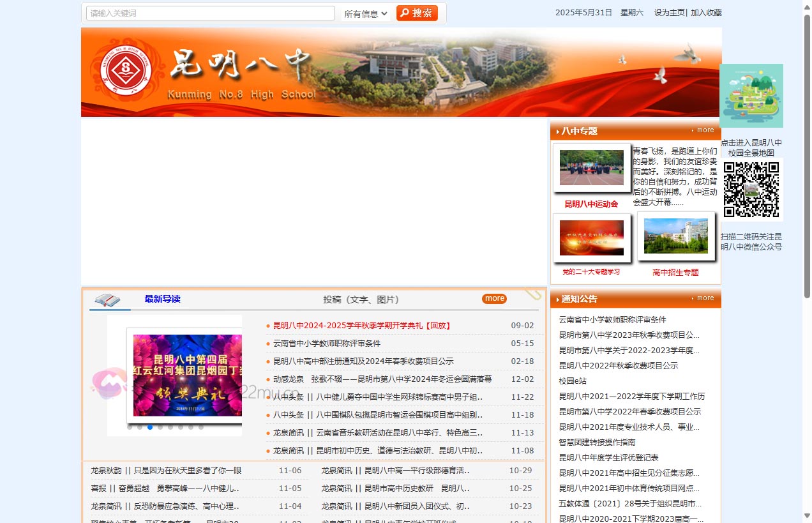Image resolution: width=812 pixels, height=523 pixels.
Task: Open the 所有信息 category dropdown
Action: [x=366, y=14]
